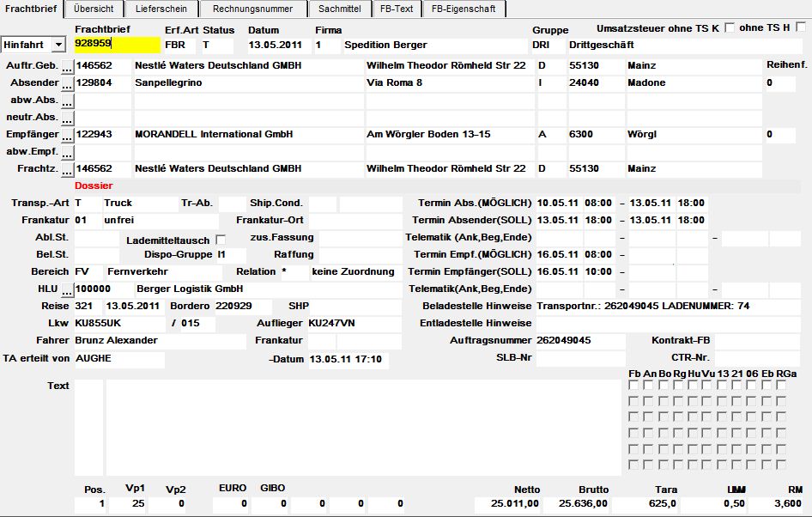The height and width of the screenshot is (517, 812).
Task: Tick the top checkbox under Fb
Action: pos(633,385)
